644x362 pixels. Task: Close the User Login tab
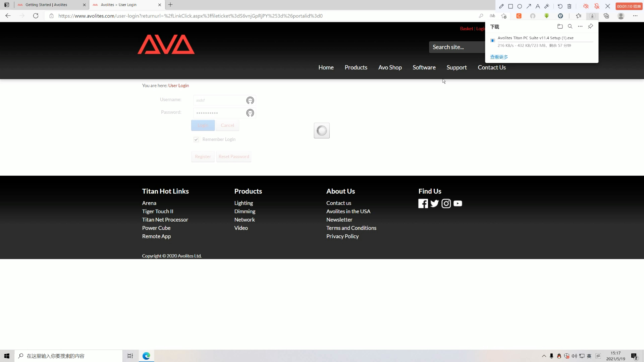point(160,5)
